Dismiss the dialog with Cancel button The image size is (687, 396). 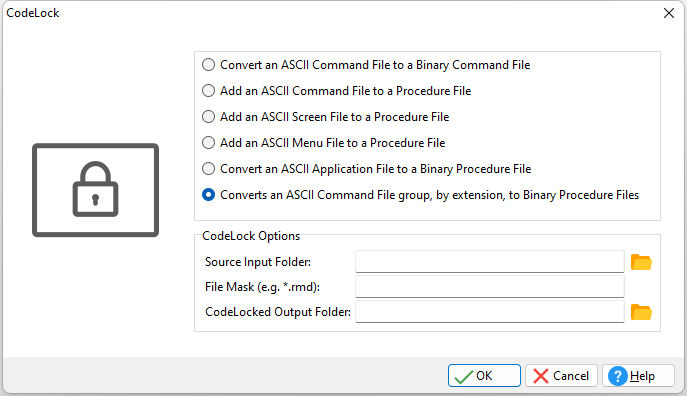(x=561, y=375)
